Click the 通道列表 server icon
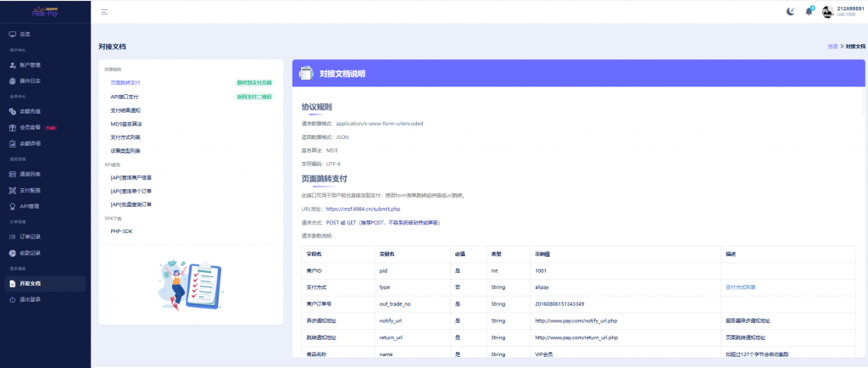This screenshot has width=868, height=368. coord(13,175)
